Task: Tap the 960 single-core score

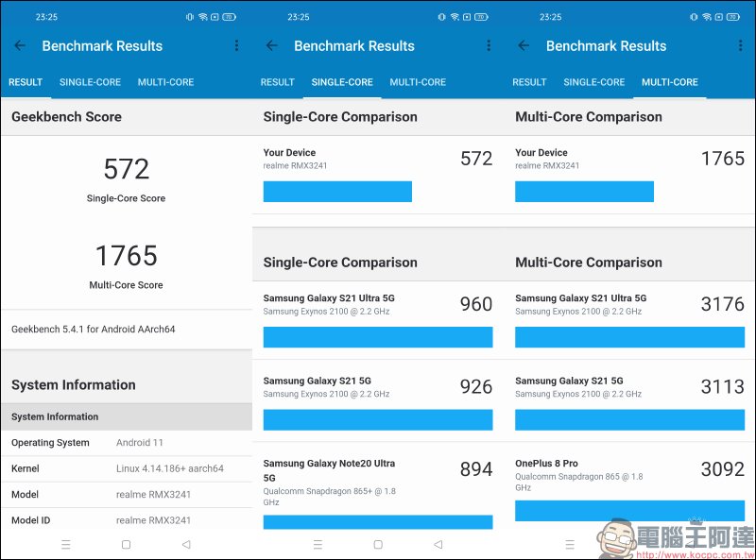Action: point(476,305)
